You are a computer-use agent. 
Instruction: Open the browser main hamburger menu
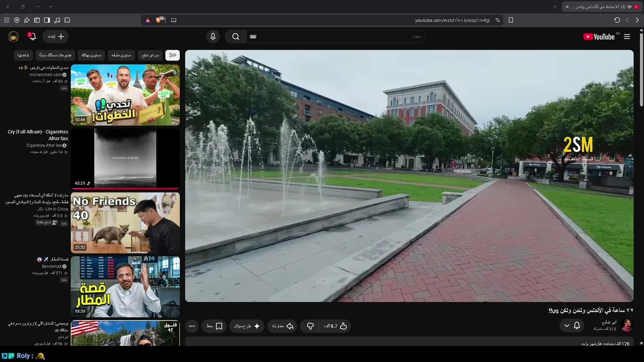[x=7, y=20]
